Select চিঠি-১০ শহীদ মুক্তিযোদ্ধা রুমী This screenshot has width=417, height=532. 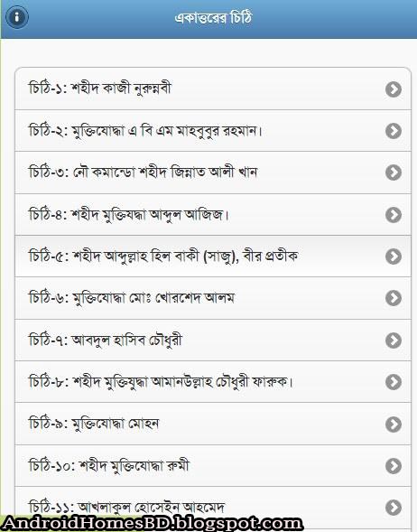click(213, 466)
